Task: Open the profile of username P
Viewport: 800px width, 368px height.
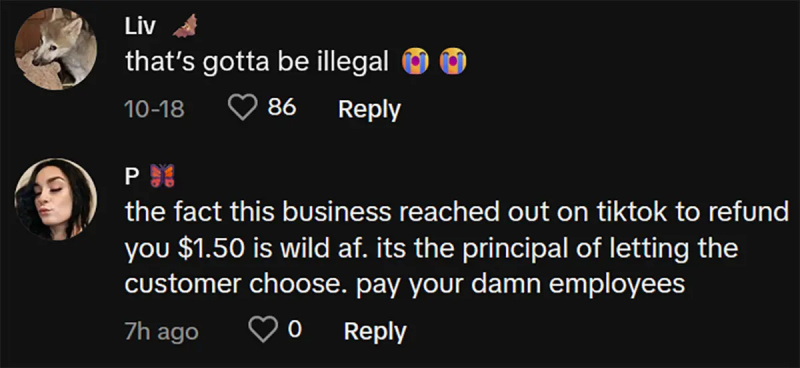Action: click(131, 176)
